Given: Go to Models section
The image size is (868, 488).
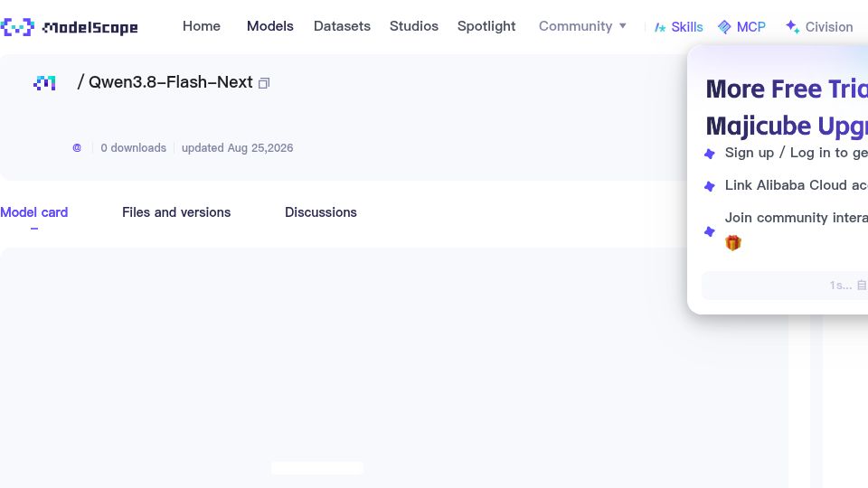Looking at the screenshot, I should 270,26.
